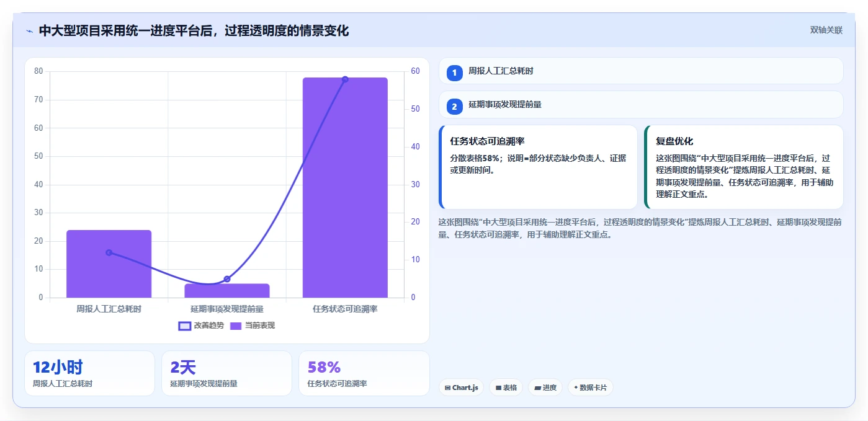This screenshot has width=868, height=421.
Task: Click the caption under the 58% stat
Action: click(x=338, y=384)
